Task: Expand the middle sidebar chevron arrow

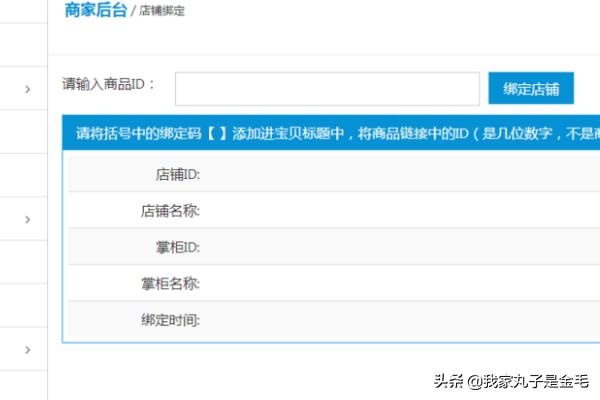Action: click(x=27, y=219)
